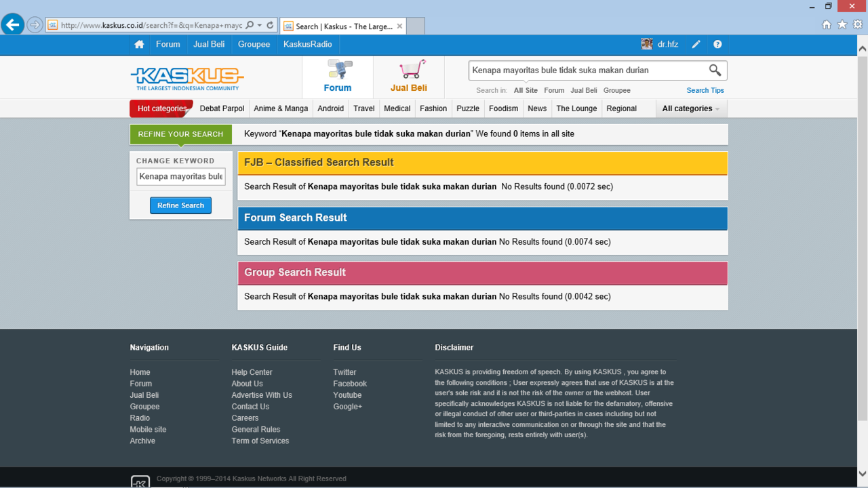Open the Debat Parpol category
Viewport: 868px width, 488px height.
pos(222,108)
